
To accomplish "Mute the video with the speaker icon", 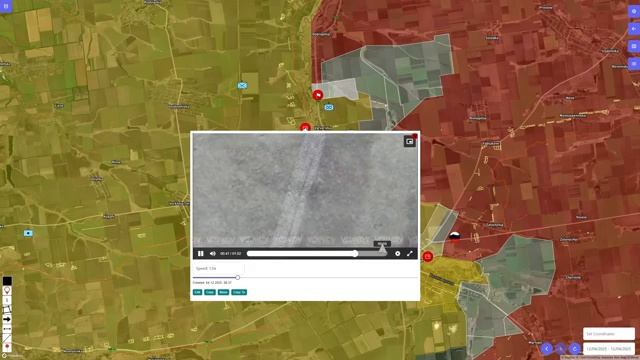I will pos(213,253).
